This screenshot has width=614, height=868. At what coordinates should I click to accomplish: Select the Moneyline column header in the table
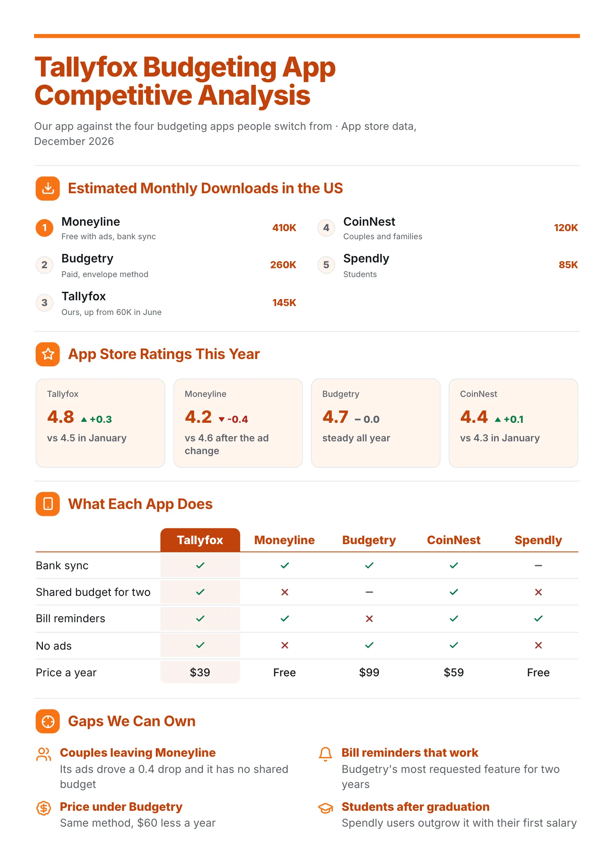pos(285,540)
